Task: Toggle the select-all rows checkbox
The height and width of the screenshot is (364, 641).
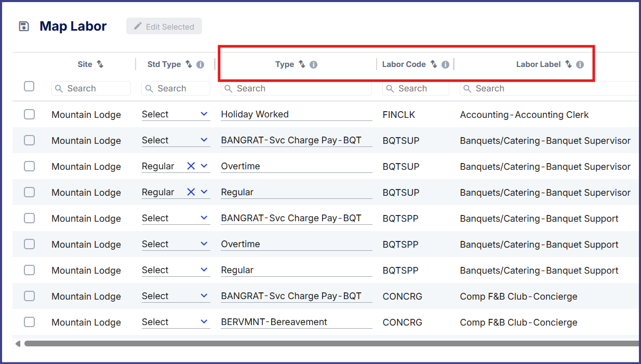Action: 29,86
